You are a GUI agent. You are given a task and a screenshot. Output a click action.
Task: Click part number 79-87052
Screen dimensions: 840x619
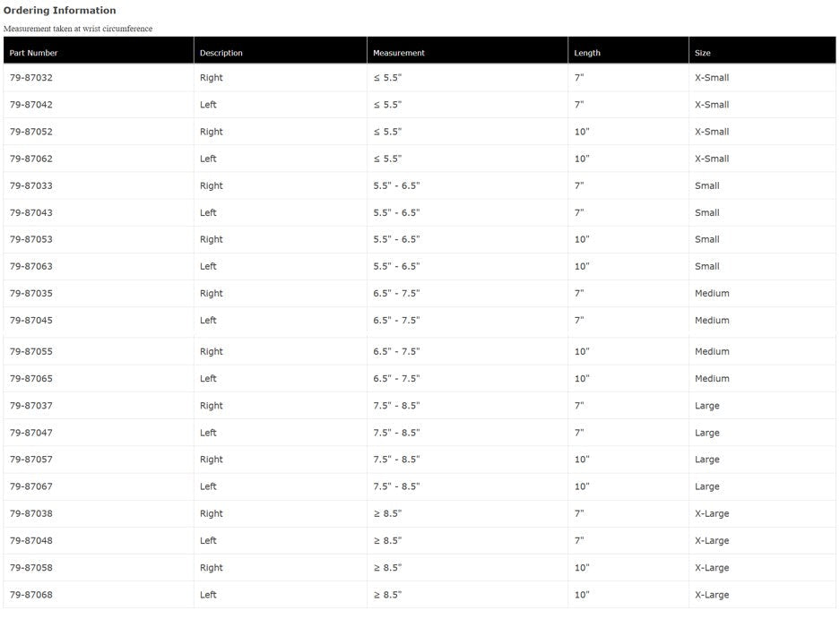(31, 132)
